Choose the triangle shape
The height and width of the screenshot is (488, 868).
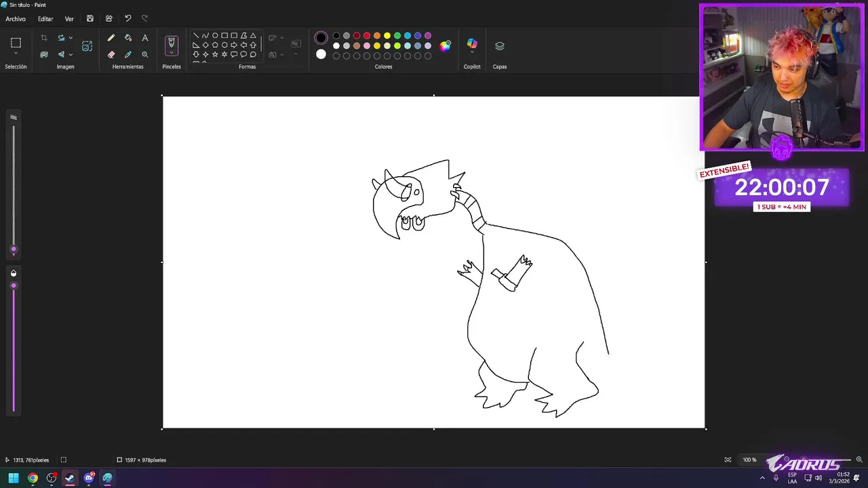253,36
